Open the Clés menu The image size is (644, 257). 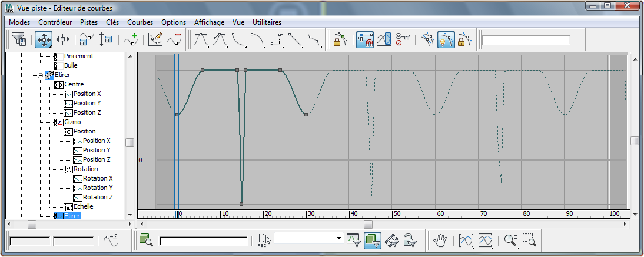(112, 22)
